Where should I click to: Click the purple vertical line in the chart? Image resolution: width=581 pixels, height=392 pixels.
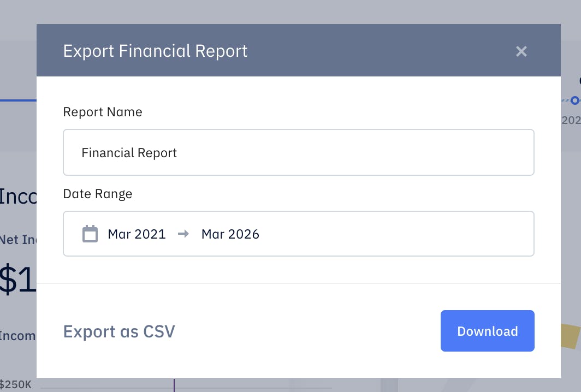[x=174, y=385]
